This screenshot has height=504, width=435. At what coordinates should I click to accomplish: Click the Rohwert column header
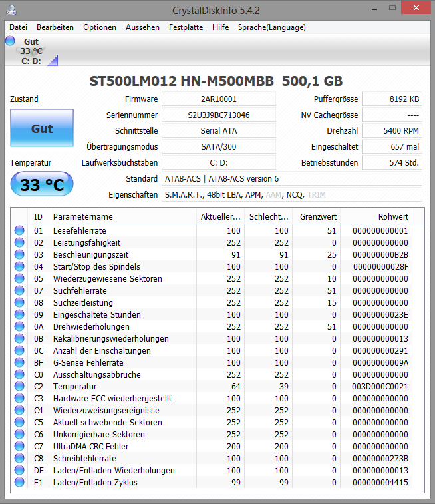tap(376, 216)
